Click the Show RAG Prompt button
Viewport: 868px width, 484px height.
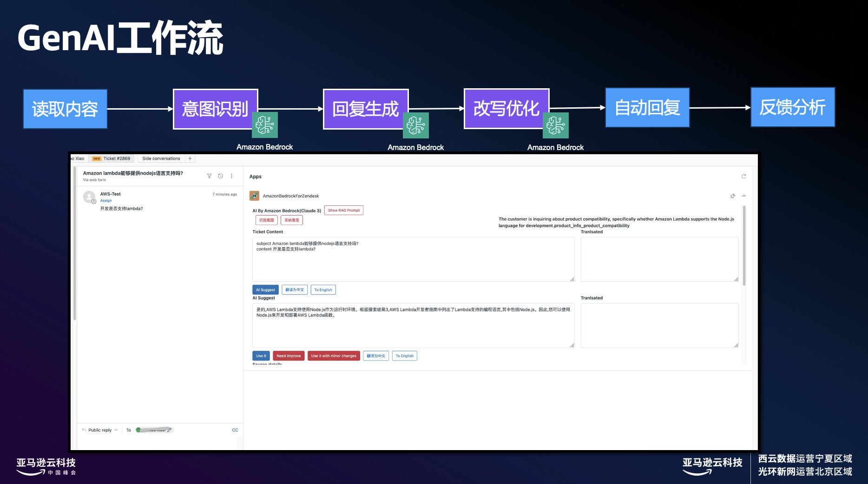click(344, 210)
